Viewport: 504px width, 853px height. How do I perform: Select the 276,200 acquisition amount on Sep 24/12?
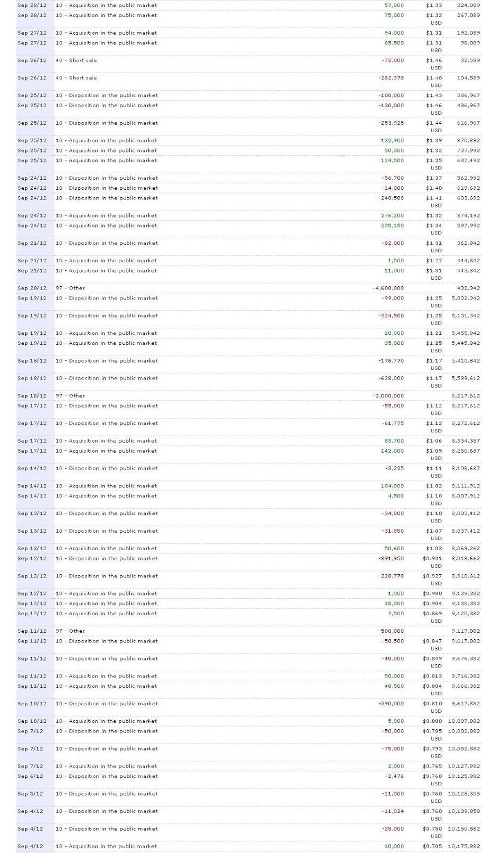pyautogui.click(x=392, y=216)
